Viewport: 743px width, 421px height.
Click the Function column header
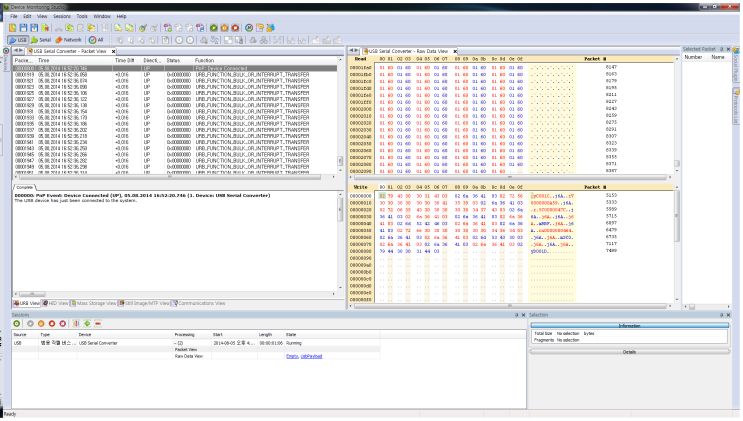click(x=206, y=60)
